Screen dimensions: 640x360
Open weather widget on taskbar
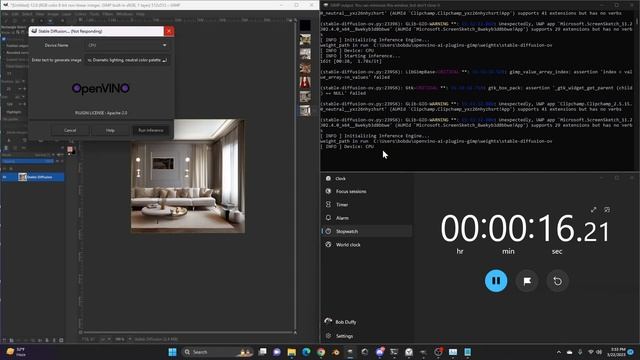pyautogui.click(x=16, y=352)
